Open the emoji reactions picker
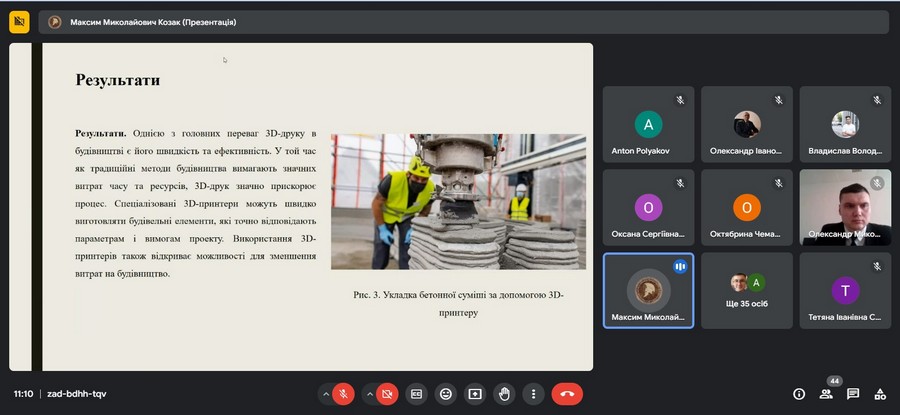 point(446,394)
